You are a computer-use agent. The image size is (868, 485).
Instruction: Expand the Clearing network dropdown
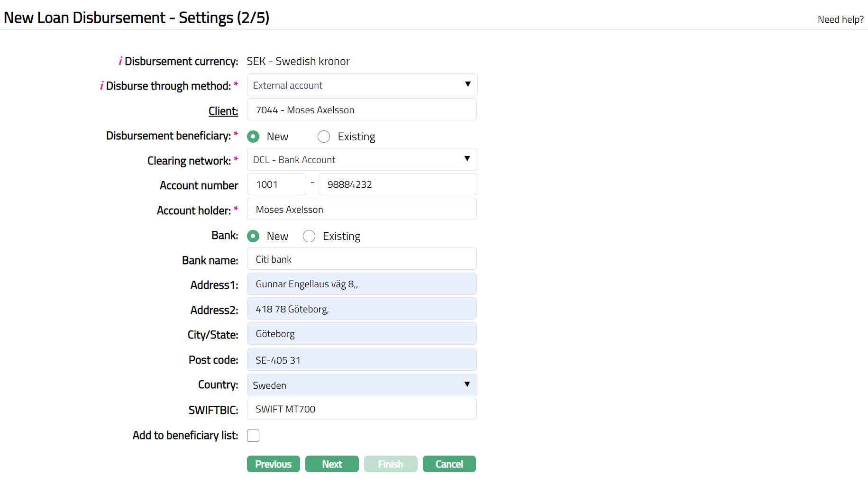click(x=362, y=160)
